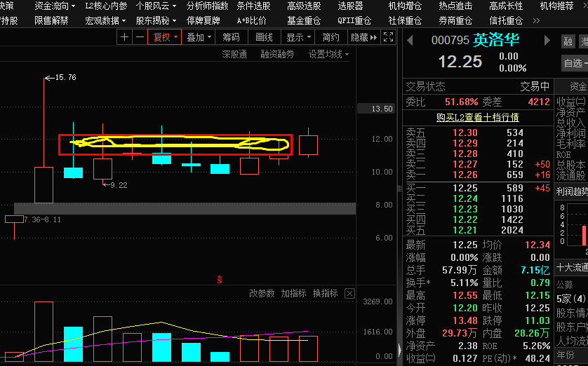Image resolution: width=588 pixels, height=366 pixels.
Task: Click 筹码 chip distribution button
Action: [x=231, y=37]
